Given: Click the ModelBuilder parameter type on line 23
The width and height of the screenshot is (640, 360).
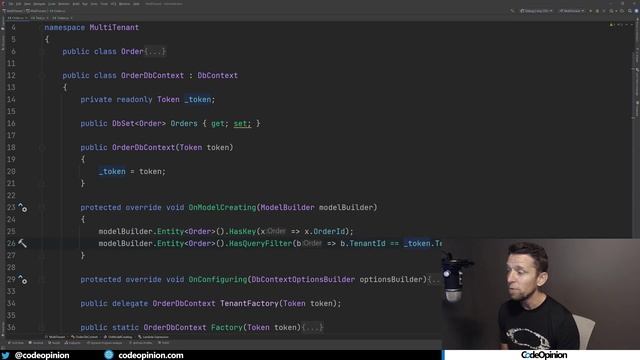Looking at the screenshot, I should click(x=287, y=208).
